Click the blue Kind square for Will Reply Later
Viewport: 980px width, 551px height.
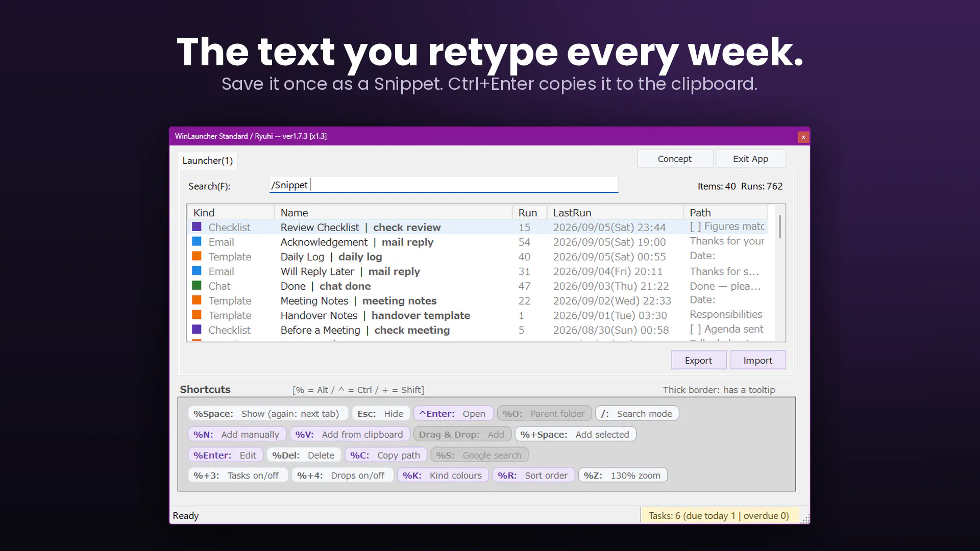(x=197, y=271)
